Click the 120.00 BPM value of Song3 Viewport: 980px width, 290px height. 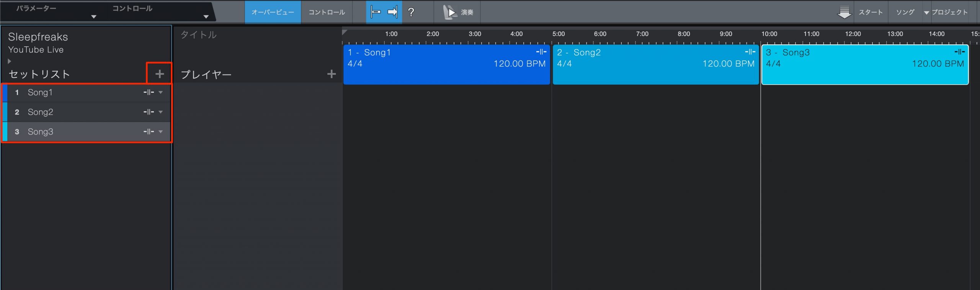pos(938,64)
